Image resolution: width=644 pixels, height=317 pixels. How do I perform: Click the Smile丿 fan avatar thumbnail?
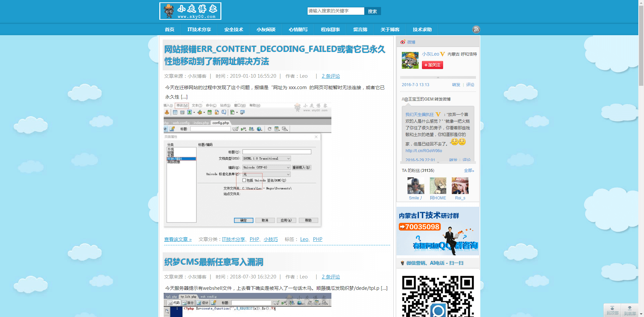click(416, 186)
